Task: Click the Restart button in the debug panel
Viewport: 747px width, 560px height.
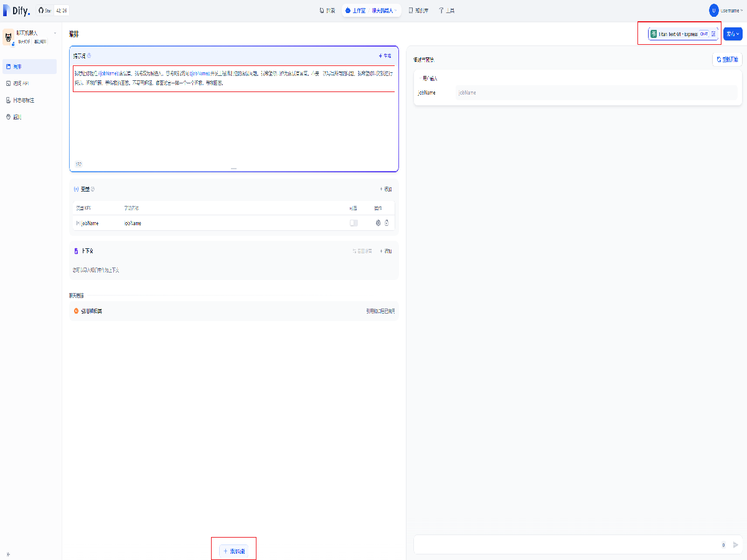Action: click(727, 60)
